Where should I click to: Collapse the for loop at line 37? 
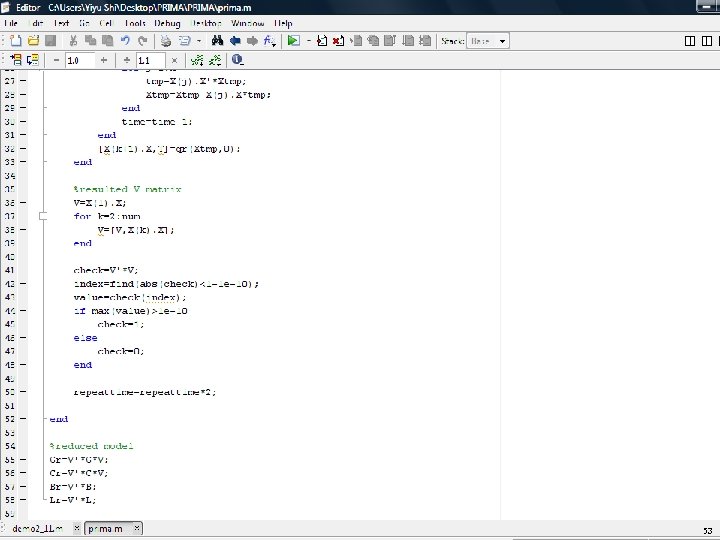(x=43, y=216)
